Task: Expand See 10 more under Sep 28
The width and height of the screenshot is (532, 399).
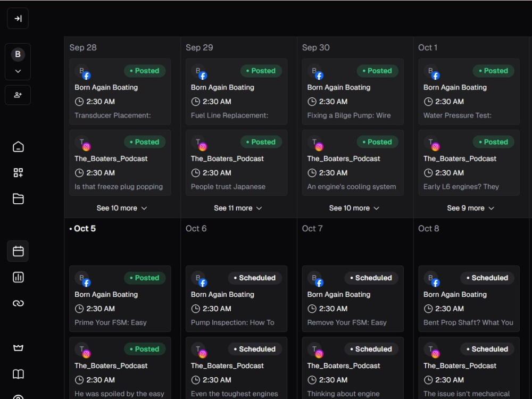Action: tap(121, 208)
